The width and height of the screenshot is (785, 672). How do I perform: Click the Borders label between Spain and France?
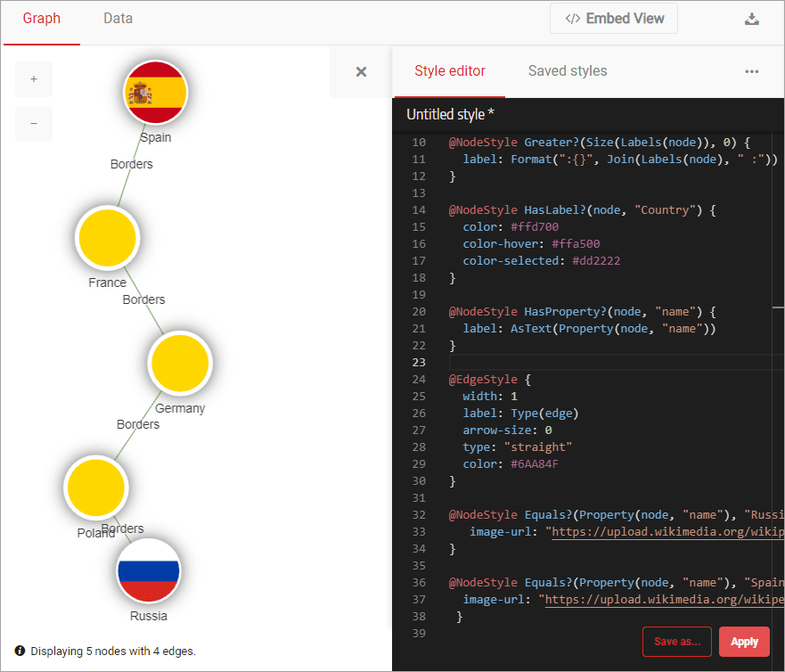coord(131,164)
